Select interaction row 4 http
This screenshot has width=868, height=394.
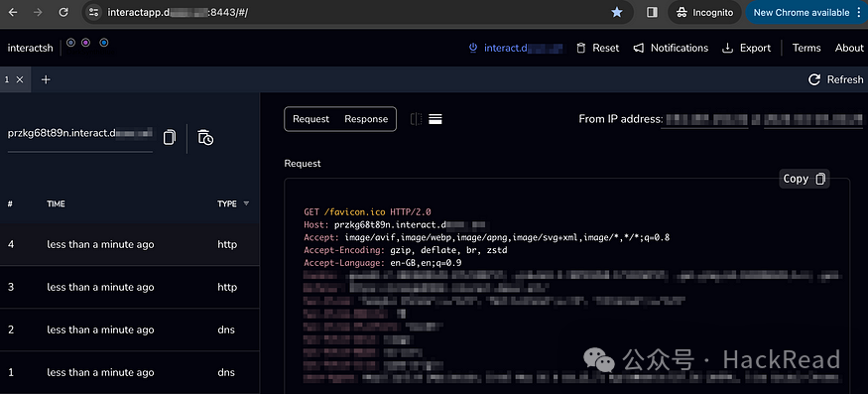130,244
